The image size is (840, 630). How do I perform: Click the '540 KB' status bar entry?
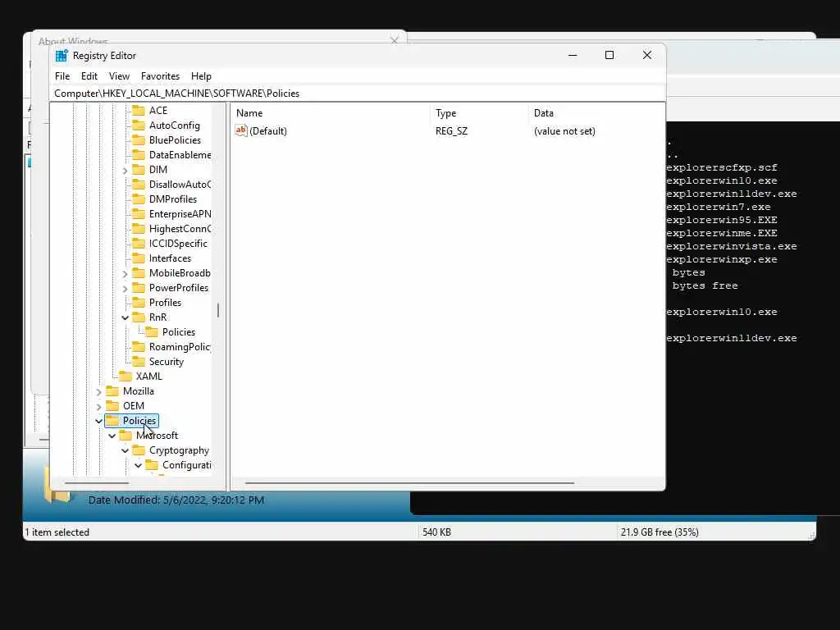click(436, 532)
